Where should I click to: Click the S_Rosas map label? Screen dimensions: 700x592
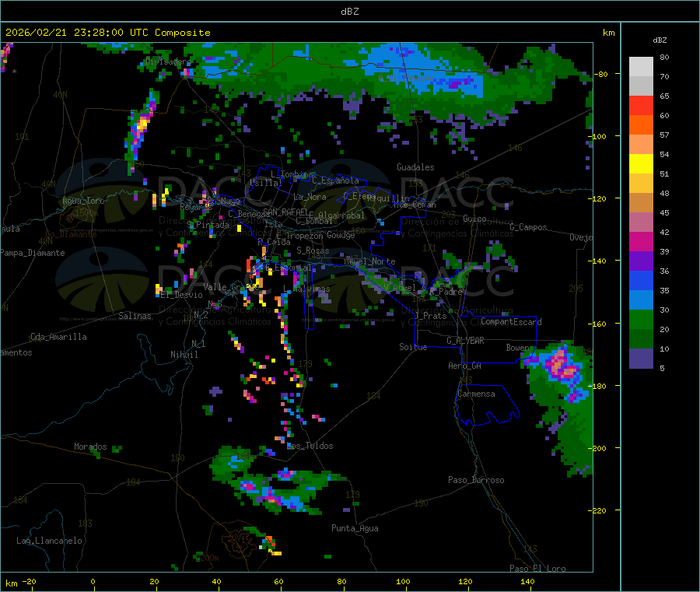point(313,250)
